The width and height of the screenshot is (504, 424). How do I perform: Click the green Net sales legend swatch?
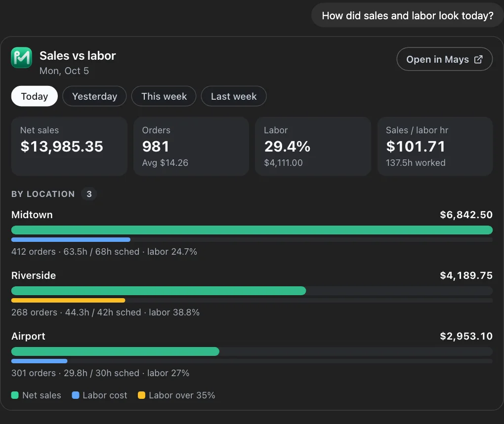pyautogui.click(x=15, y=395)
